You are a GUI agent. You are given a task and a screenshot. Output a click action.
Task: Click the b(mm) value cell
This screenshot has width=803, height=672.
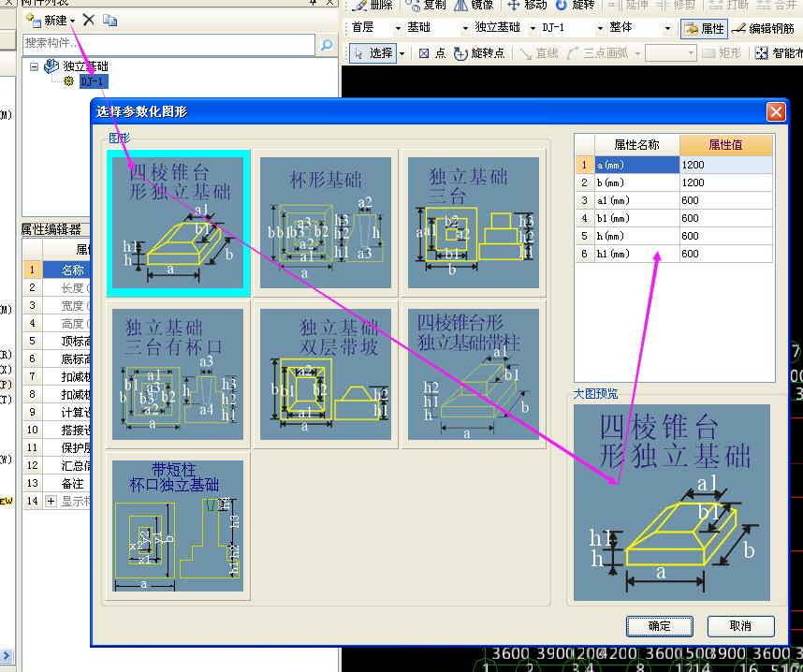[x=725, y=183]
